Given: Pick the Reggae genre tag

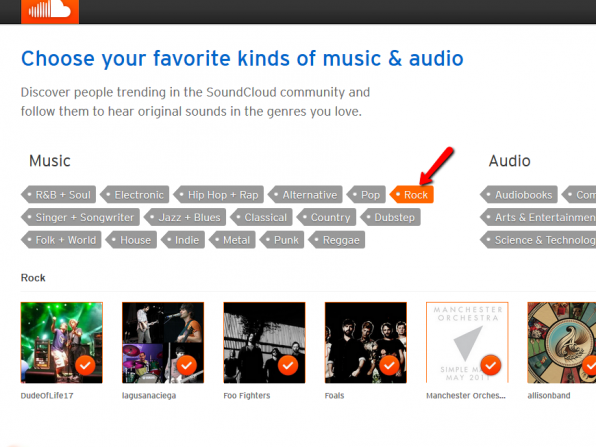Looking at the screenshot, I should pyautogui.click(x=337, y=240).
